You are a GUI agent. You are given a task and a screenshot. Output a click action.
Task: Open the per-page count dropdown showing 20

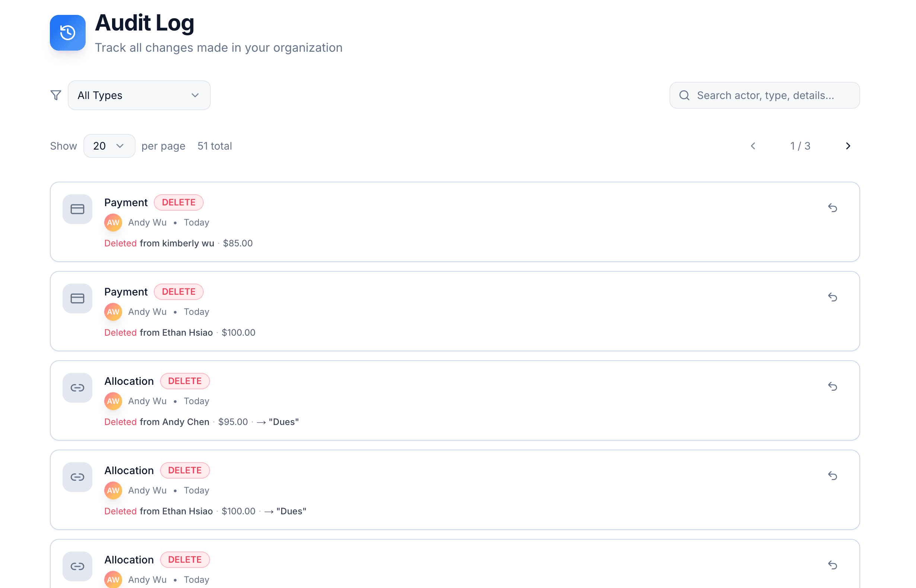coord(109,146)
